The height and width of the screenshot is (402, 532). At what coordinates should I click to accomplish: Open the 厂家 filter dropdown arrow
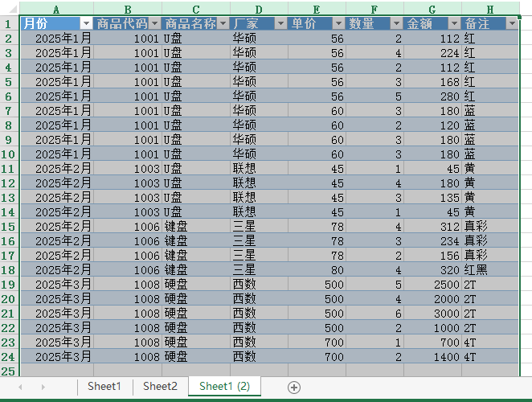click(280, 23)
